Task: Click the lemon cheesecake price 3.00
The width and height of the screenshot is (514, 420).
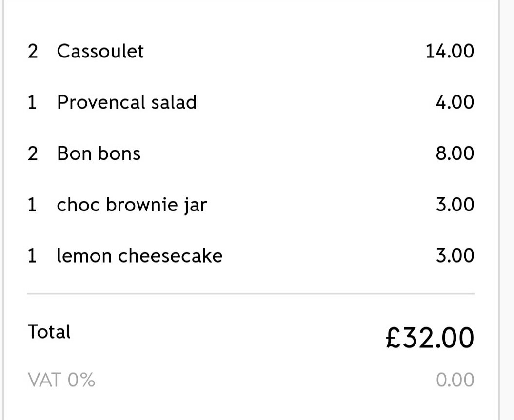Action: tap(455, 256)
